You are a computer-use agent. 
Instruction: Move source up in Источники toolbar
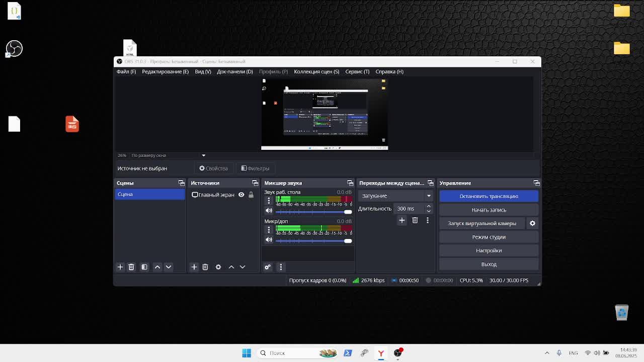[231, 267]
